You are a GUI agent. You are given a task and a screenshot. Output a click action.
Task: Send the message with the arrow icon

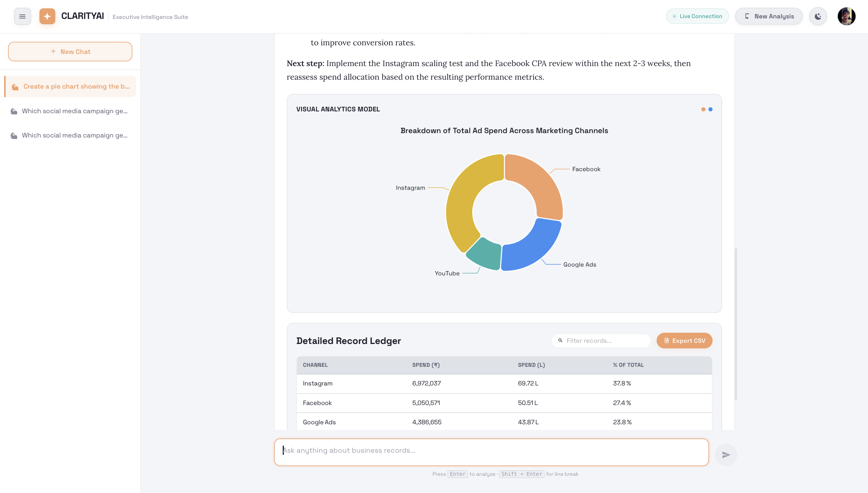(x=726, y=455)
